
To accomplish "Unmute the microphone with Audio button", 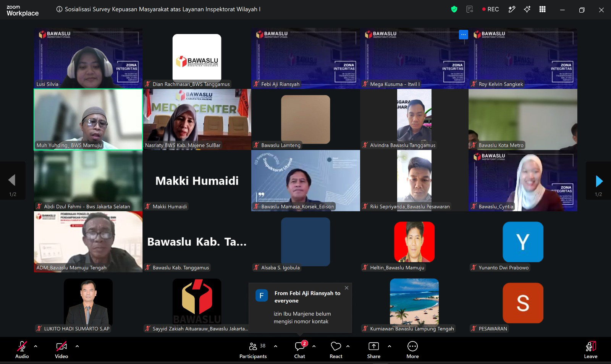I will tap(22, 350).
